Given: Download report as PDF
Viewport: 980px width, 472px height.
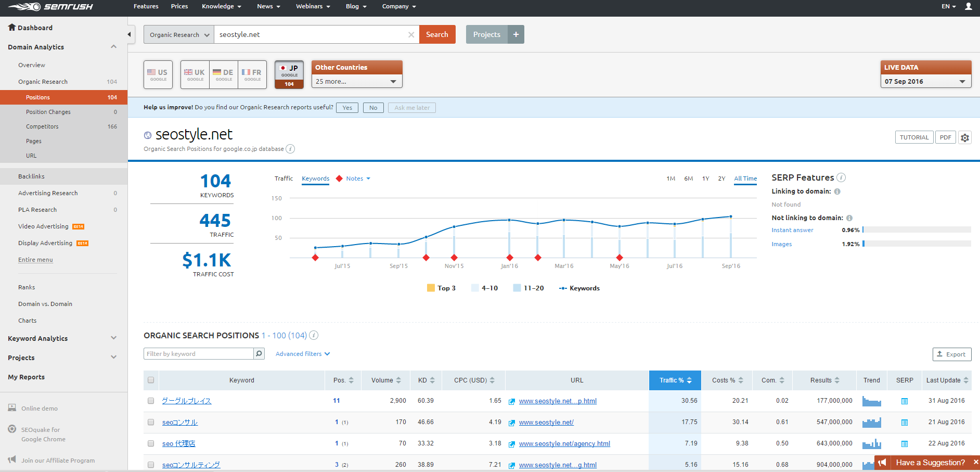Looking at the screenshot, I should tap(946, 137).
